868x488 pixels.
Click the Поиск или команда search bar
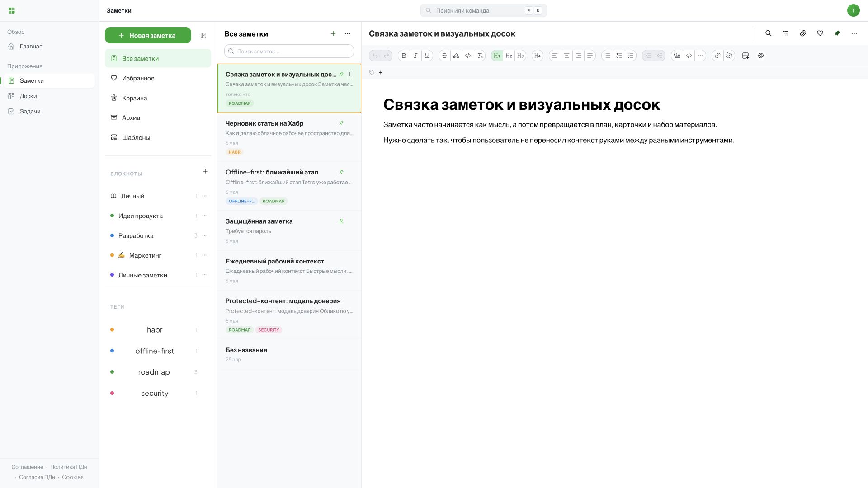point(483,10)
